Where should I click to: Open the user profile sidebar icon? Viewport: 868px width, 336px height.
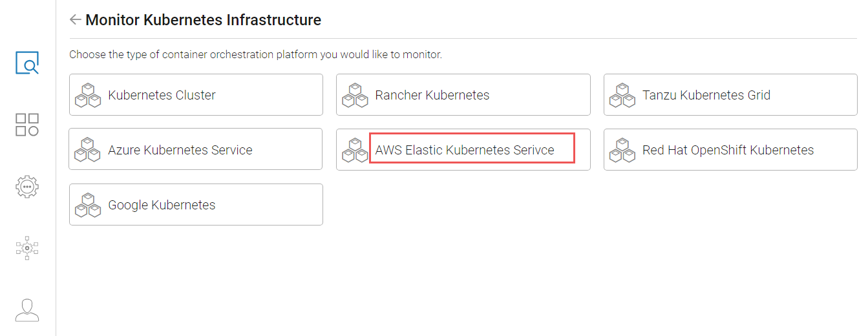(27, 310)
